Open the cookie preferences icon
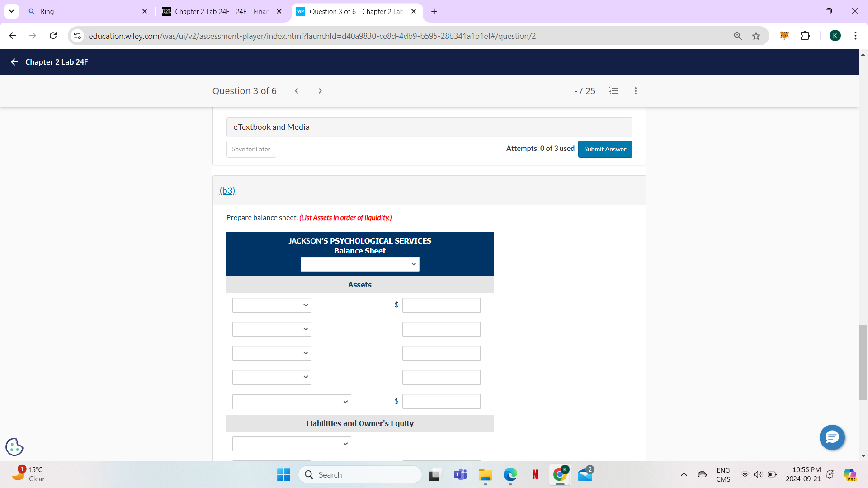This screenshot has width=868, height=488. tap(14, 447)
